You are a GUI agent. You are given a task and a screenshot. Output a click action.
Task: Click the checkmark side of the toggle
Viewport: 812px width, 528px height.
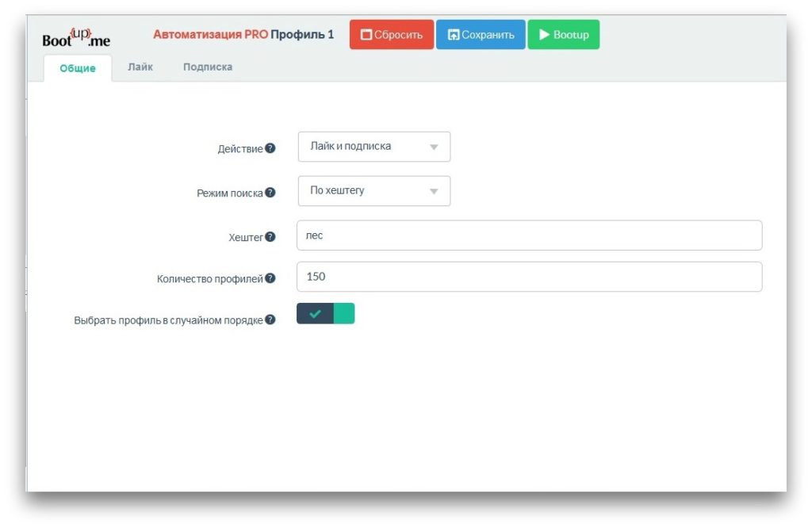pos(315,314)
